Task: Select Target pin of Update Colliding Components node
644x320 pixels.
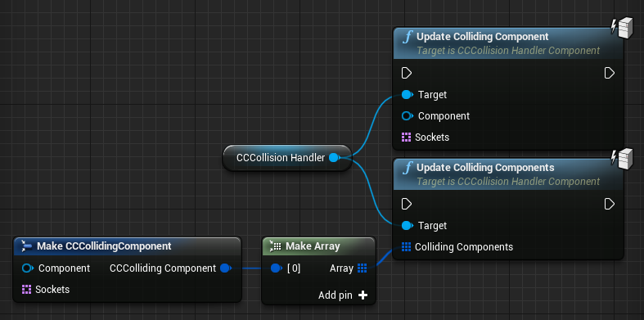Action: [407, 226]
